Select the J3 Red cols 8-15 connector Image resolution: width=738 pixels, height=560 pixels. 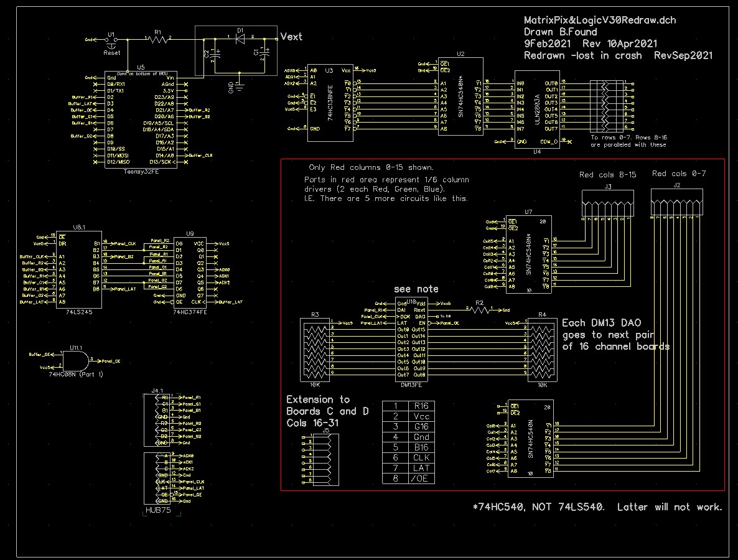606,202
